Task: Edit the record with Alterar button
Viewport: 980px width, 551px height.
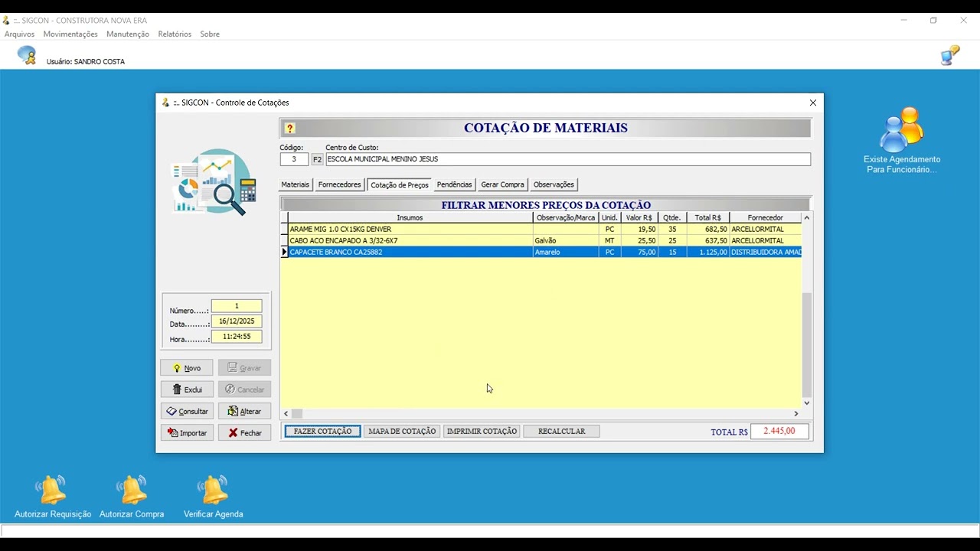Action: pos(244,411)
